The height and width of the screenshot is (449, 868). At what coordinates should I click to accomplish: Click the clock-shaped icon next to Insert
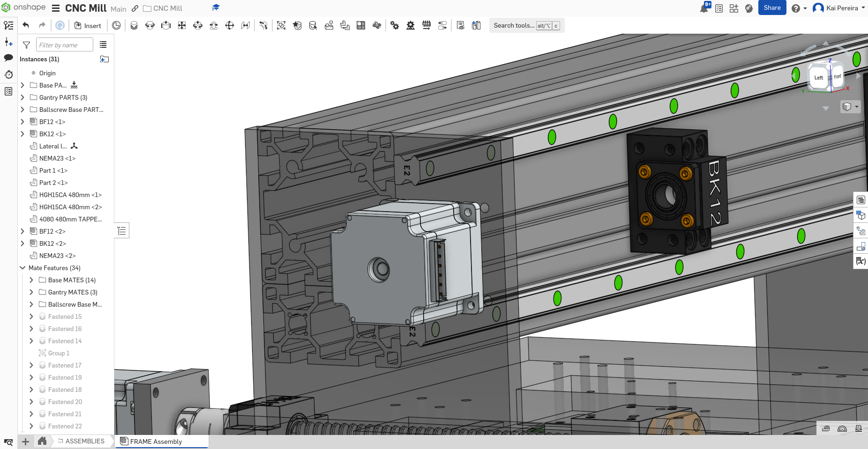point(116,25)
